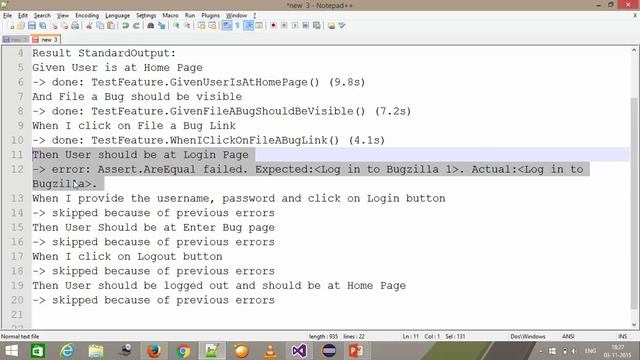
Task: Click the Print toolbar icon
Action: [75, 26]
